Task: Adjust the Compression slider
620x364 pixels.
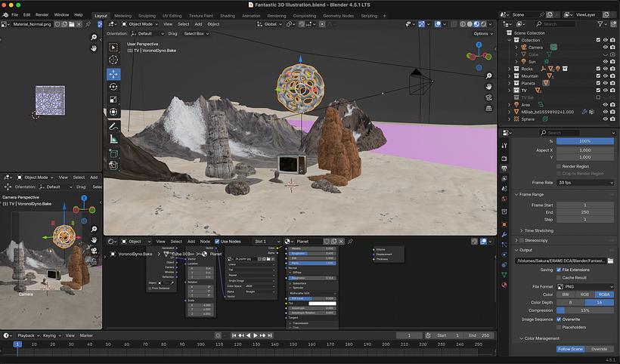Action: (x=584, y=310)
